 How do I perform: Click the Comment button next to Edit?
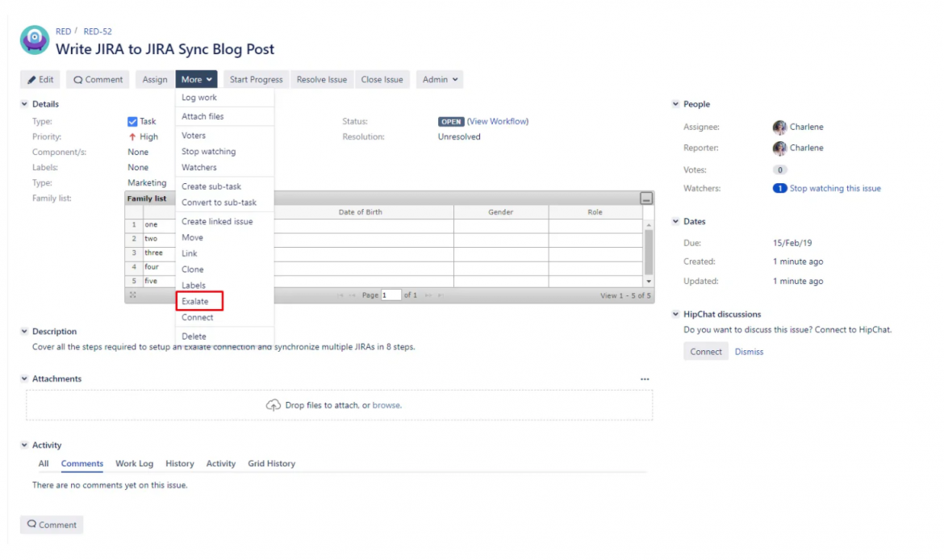tap(98, 80)
